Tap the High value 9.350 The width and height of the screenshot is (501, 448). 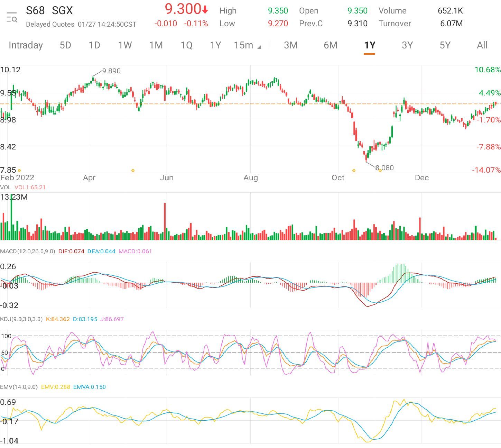click(278, 11)
